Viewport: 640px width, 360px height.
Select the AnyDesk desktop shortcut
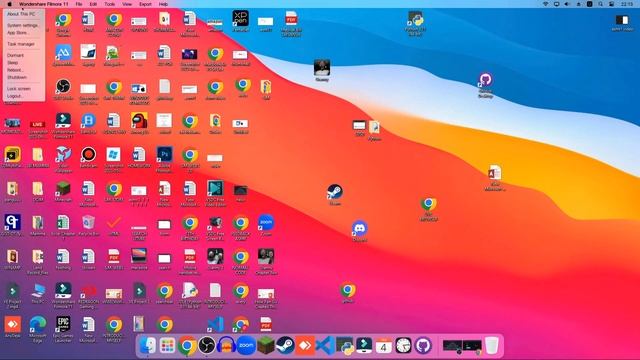(12, 324)
